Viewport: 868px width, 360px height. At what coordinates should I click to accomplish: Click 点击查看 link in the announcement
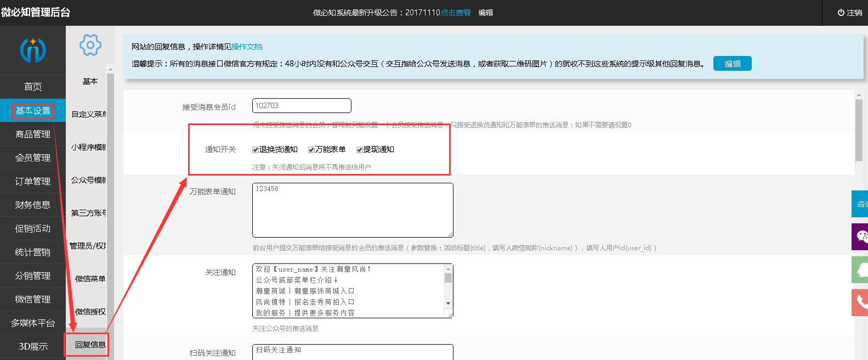tap(456, 13)
